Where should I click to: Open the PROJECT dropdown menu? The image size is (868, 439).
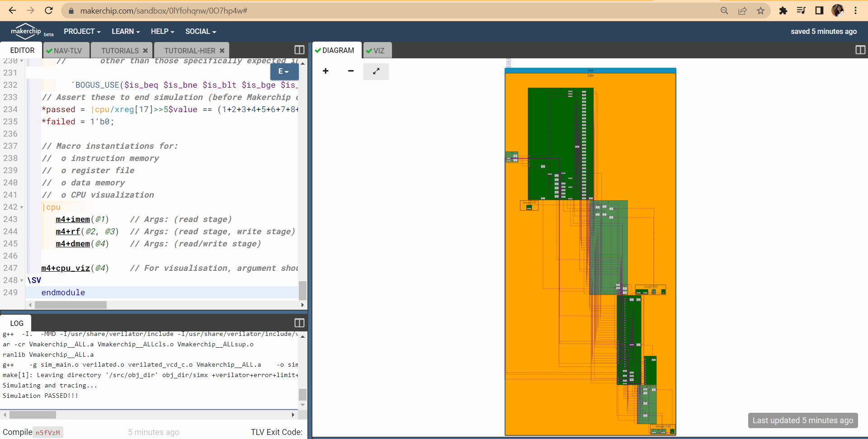[82, 31]
